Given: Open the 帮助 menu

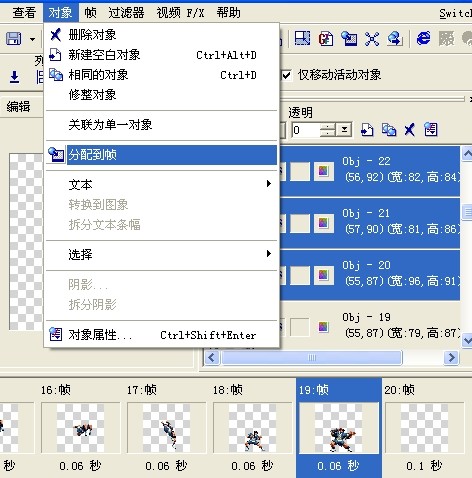Looking at the screenshot, I should click(229, 13).
